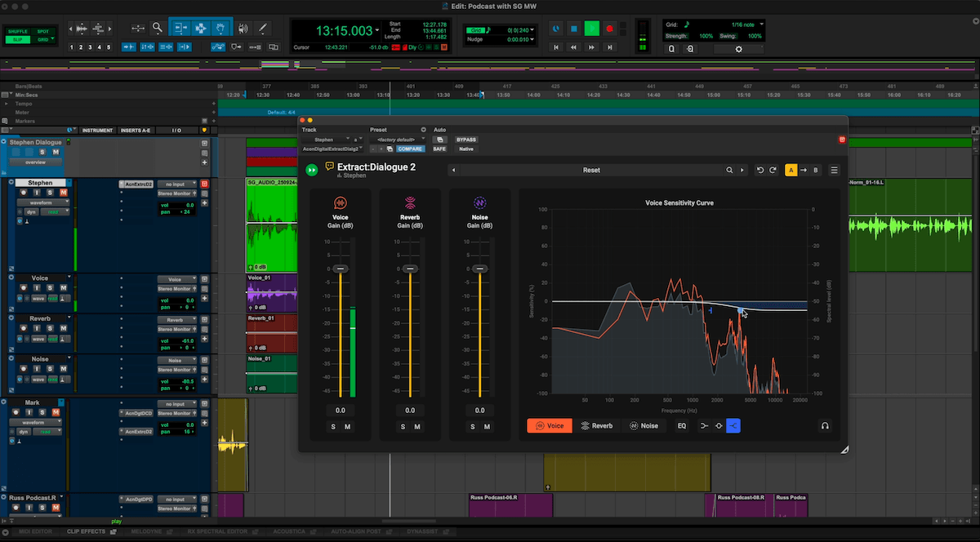
Task: Open the Stephen track selector dropdown
Action: point(326,140)
